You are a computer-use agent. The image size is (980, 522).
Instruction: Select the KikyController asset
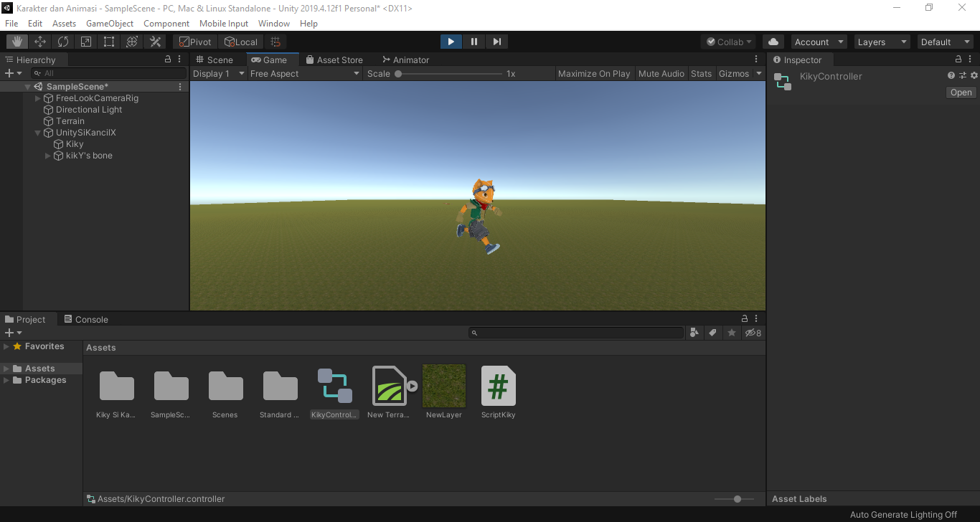coord(335,391)
